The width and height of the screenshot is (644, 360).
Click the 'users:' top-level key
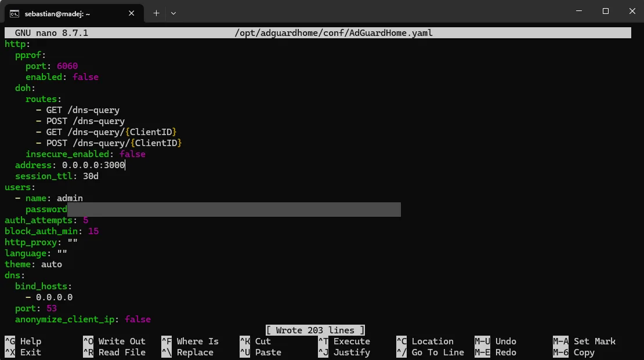click(x=20, y=187)
